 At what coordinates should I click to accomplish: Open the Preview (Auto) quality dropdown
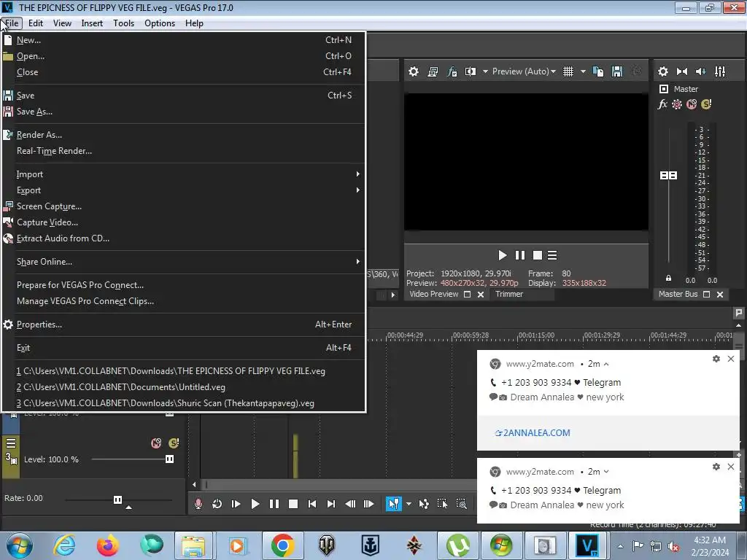point(524,71)
